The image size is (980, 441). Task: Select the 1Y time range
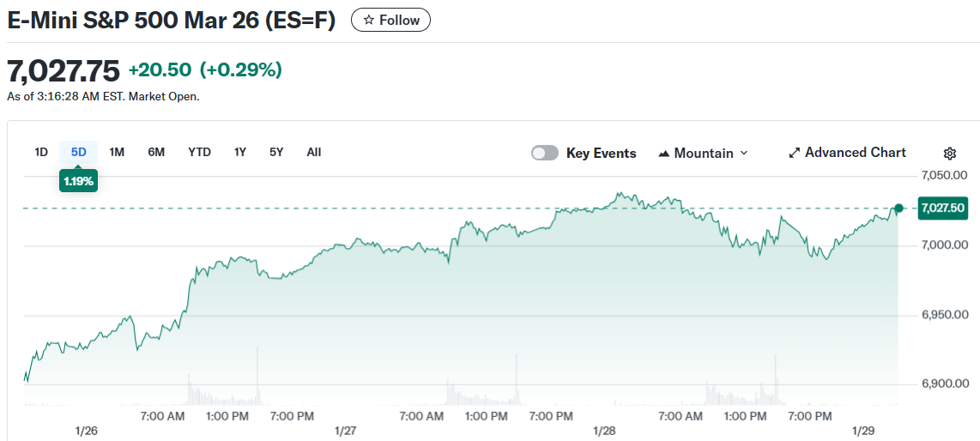click(240, 152)
